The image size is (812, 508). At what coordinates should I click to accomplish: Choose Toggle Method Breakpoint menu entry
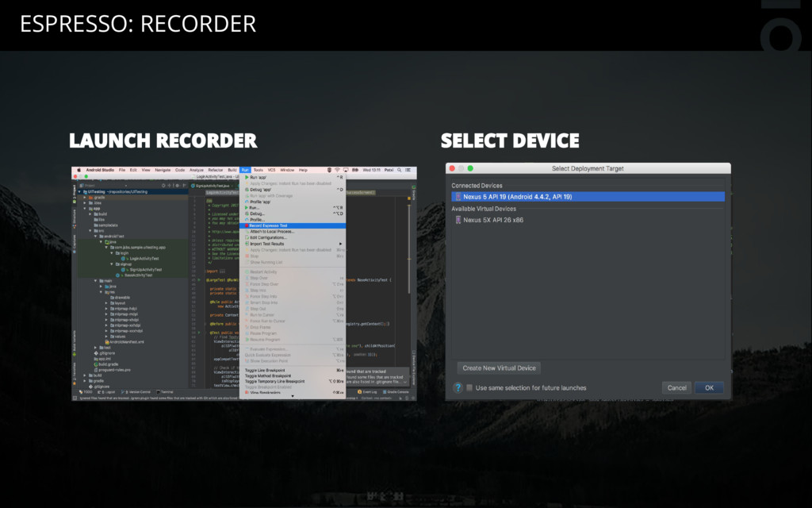[x=294, y=375]
